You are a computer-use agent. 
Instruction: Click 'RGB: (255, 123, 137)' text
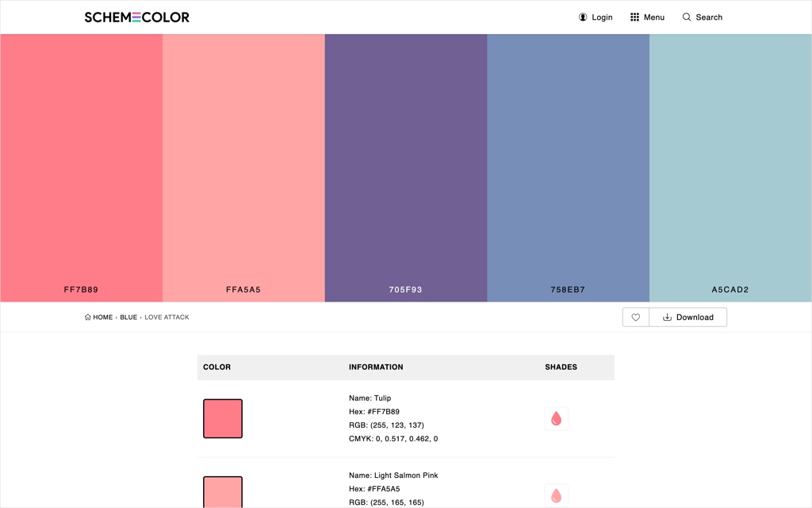coord(386,425)
